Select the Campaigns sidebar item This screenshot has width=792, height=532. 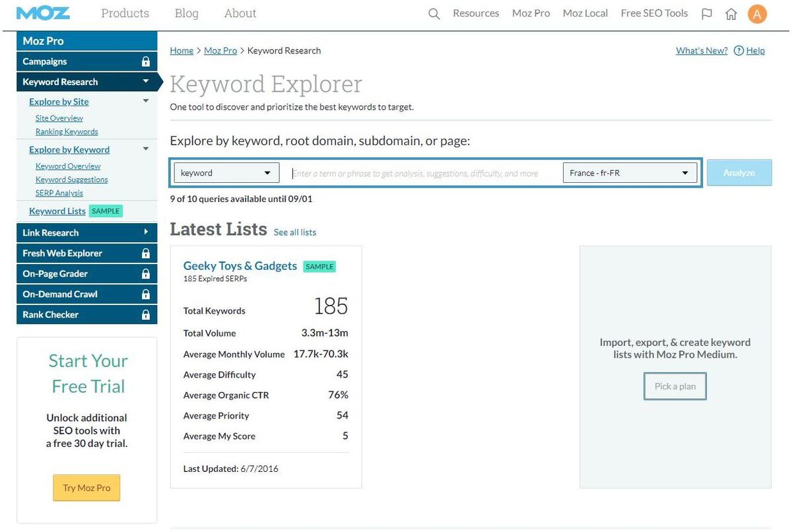pyautogui.click(x=86, y=61)
